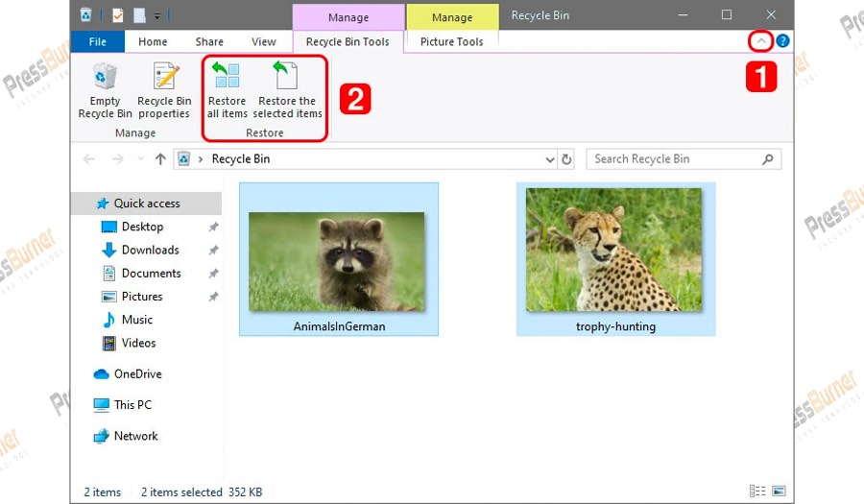The width and height of the screenshot is (864, 504).
Task: Click inside the Search Recycle Bin box
Action: (672, 159)
